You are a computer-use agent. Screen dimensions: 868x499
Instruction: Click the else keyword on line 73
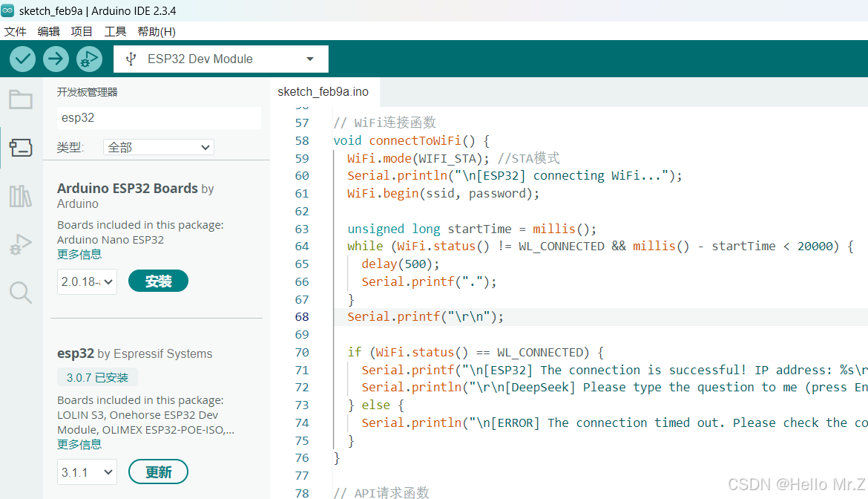pos(376,405)
